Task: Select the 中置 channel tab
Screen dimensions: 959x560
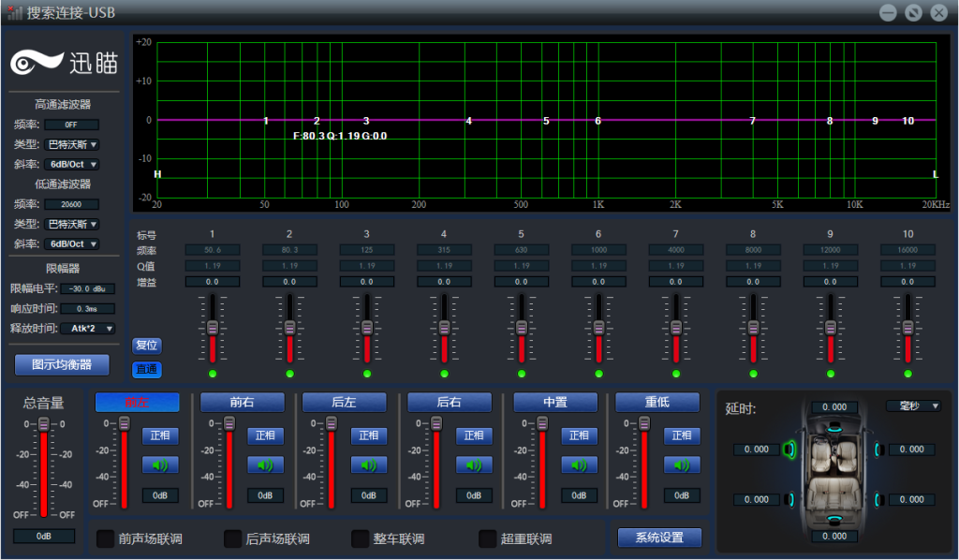Action: click(555, 403)
